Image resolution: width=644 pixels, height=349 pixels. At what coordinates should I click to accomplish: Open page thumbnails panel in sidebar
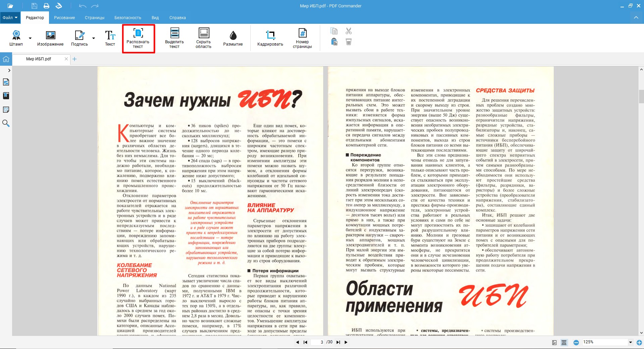6,82
